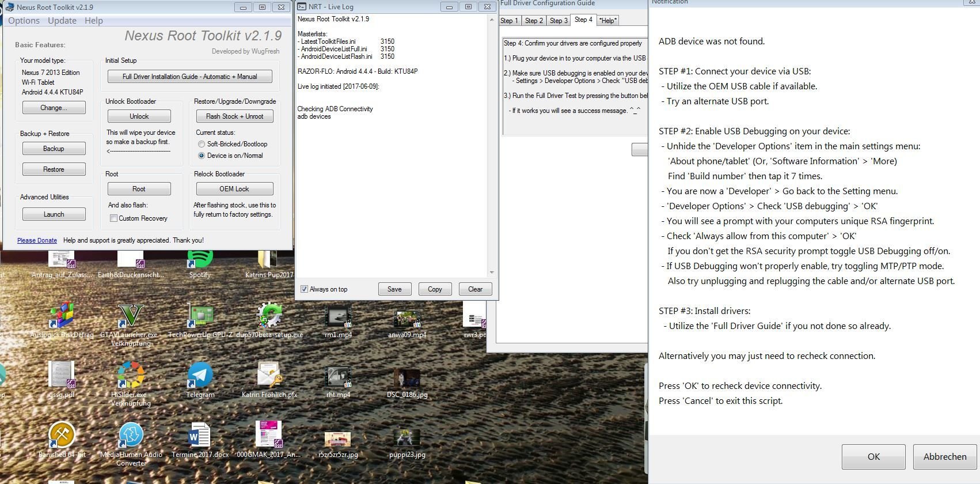Viewport: 980px width, 484px height.
Task: Click Flash Stock + Unroot button
Action: [x=235, y=116]
